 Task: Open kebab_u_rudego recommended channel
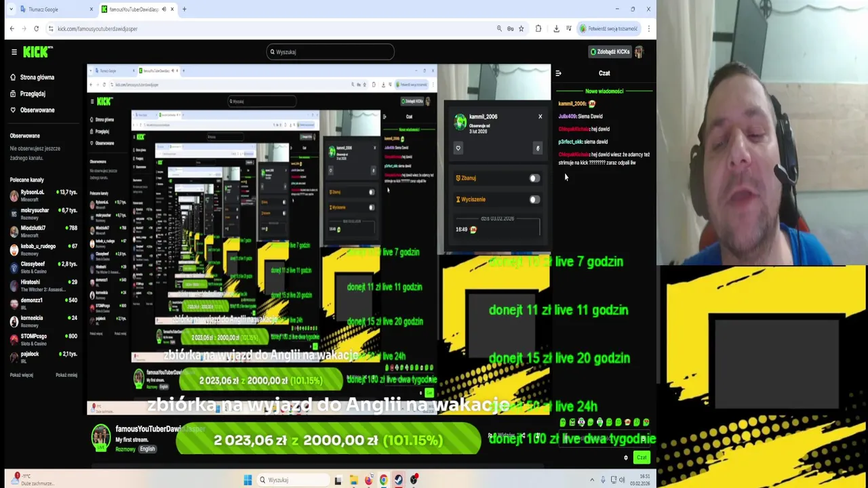(43, 249)
